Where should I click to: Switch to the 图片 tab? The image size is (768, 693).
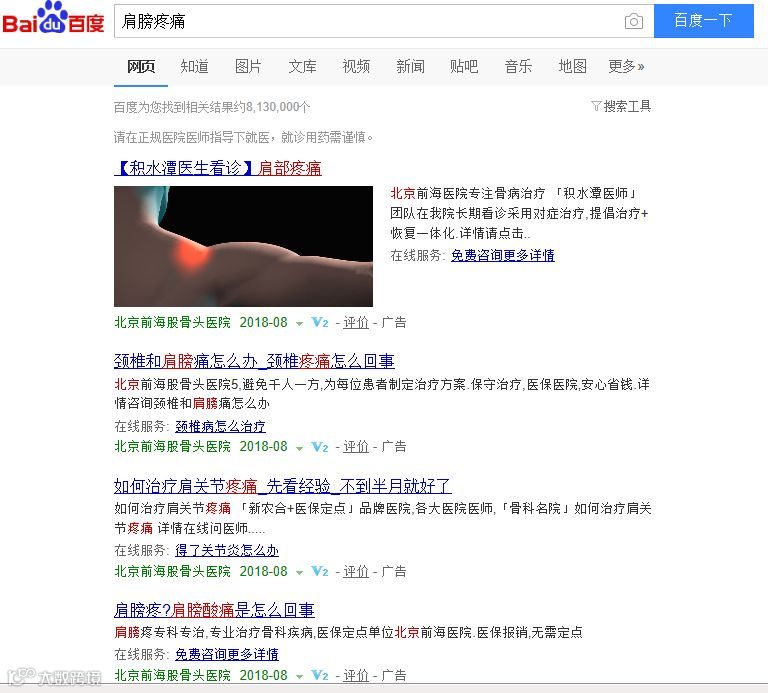[x=248, y=66]
